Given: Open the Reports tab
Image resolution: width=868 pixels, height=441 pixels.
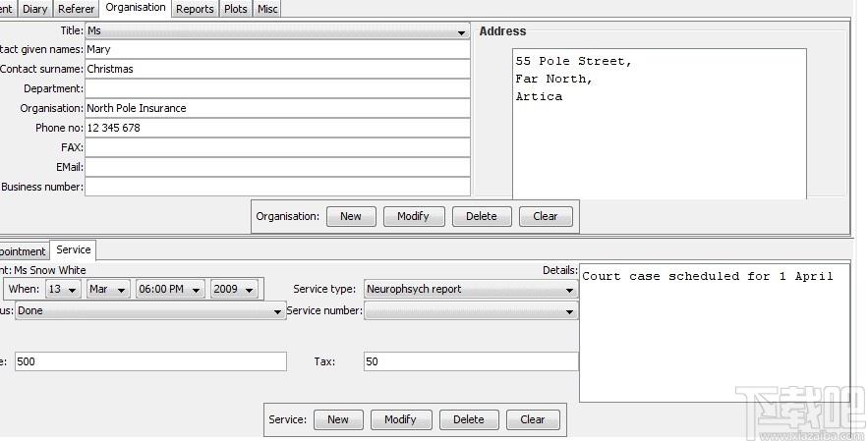Looking at the screenshot, I should [x=195, y=9].
